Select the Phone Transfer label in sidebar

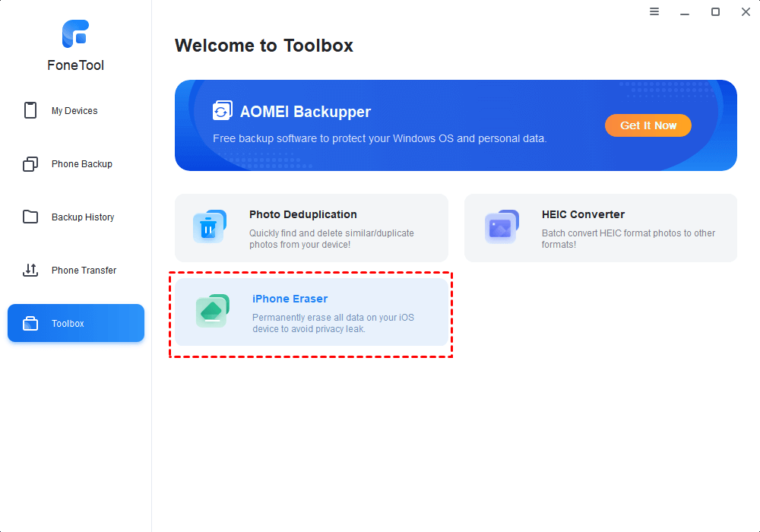pos(84,271)
